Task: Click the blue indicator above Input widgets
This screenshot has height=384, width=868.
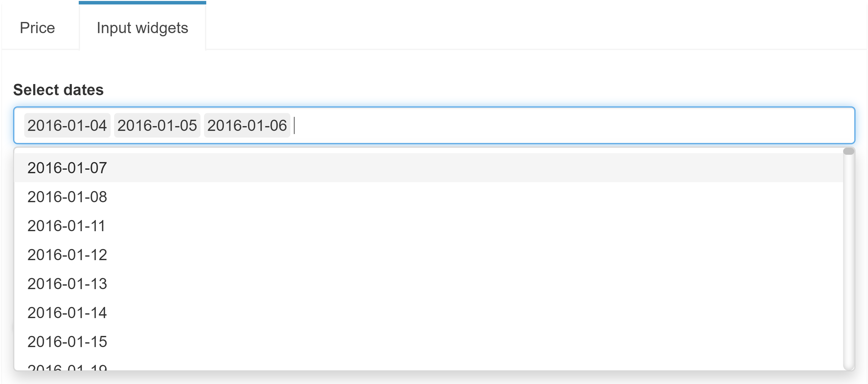Action: (142, 2)
